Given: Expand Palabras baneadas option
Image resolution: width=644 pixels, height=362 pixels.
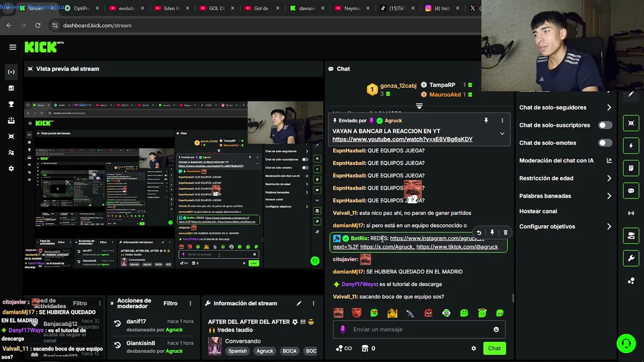Looking at the screenshot, I should point(566,196).
